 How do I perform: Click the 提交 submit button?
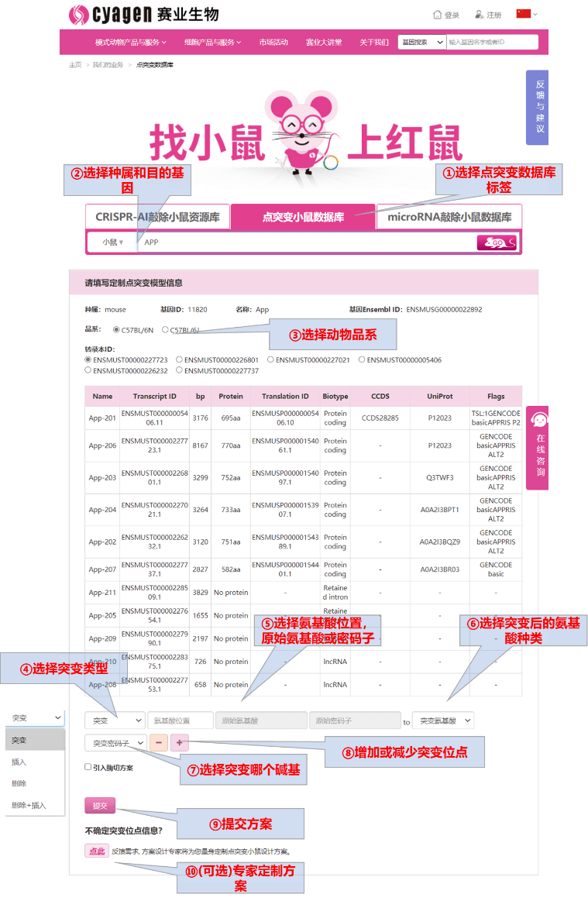click(100, 806)
